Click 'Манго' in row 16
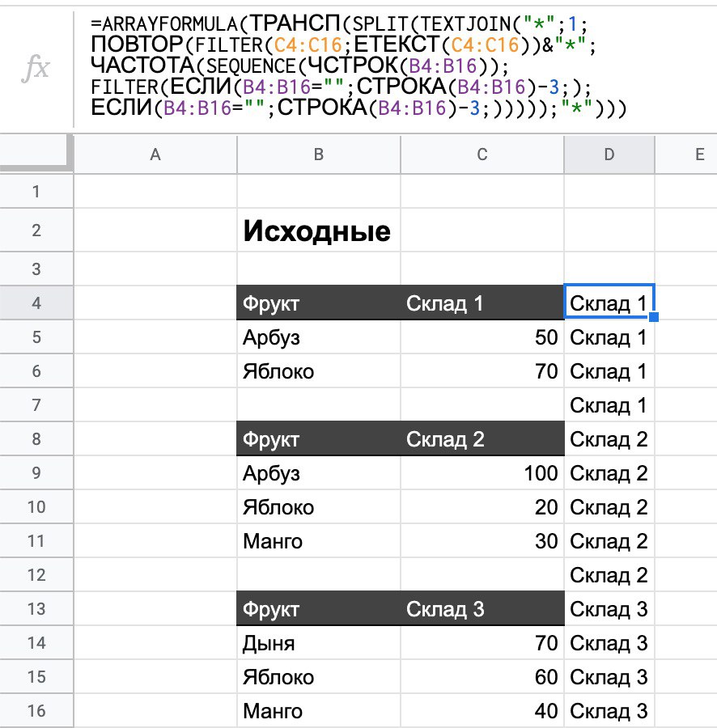 [x=319, y=710]
